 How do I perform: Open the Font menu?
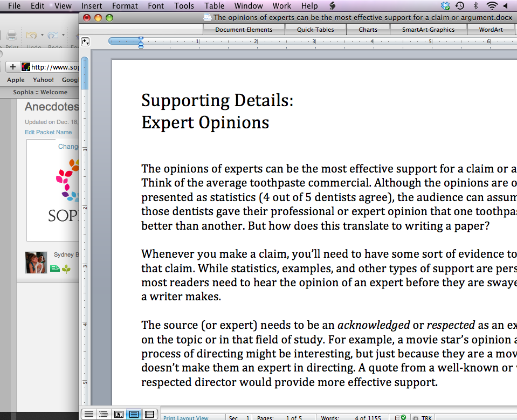click(x=156, y=6)
